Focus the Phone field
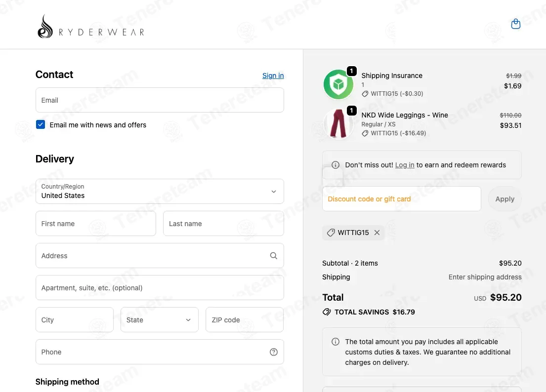Viewport: 546px width, 392px height. tap(160, 352)
